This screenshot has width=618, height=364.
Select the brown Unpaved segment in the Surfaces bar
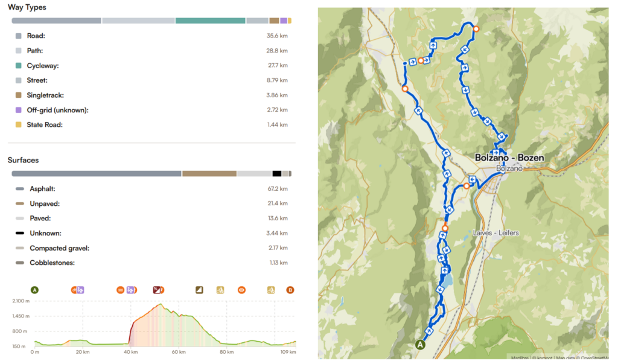(209, 174)
